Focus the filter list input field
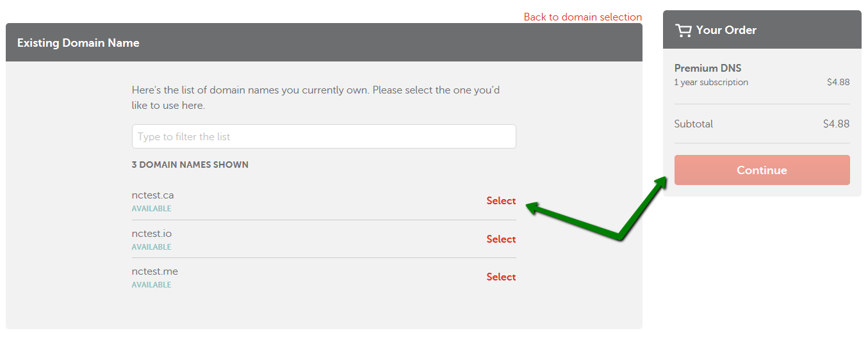This screenshot has width=868, height=340. click(x=323, y=136)
